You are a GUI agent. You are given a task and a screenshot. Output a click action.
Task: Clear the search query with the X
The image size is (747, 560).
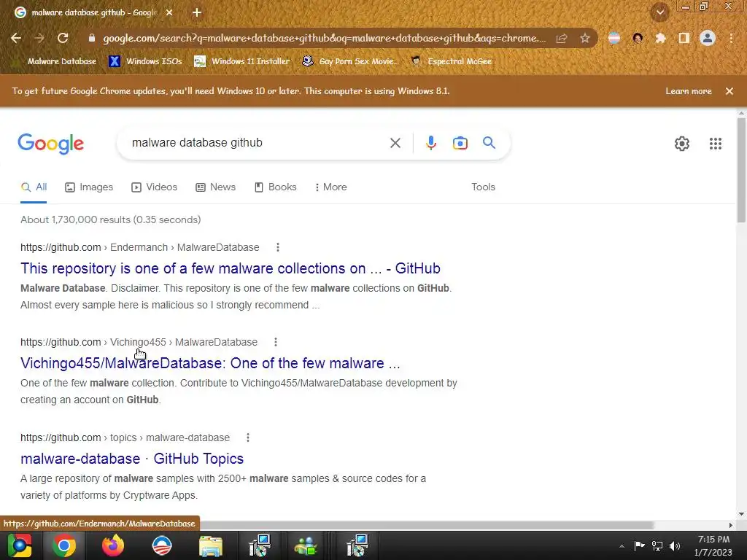pyautogui.click(x=395, y=143)
